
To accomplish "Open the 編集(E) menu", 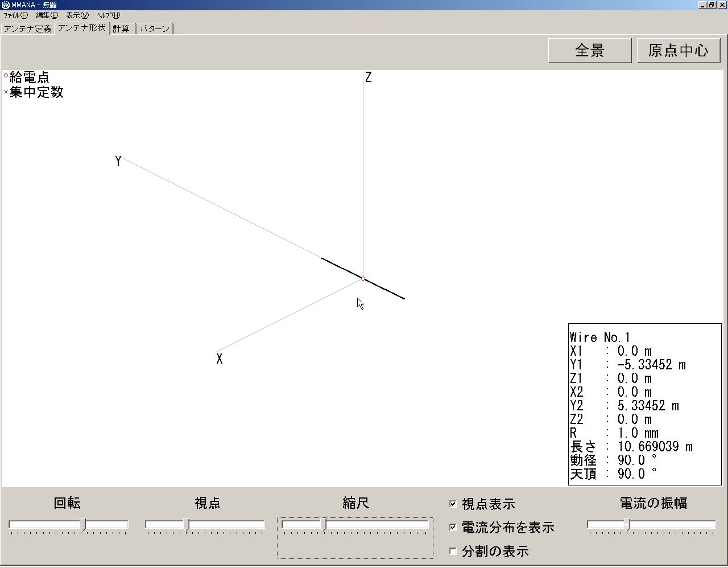I will pos(47,15).
